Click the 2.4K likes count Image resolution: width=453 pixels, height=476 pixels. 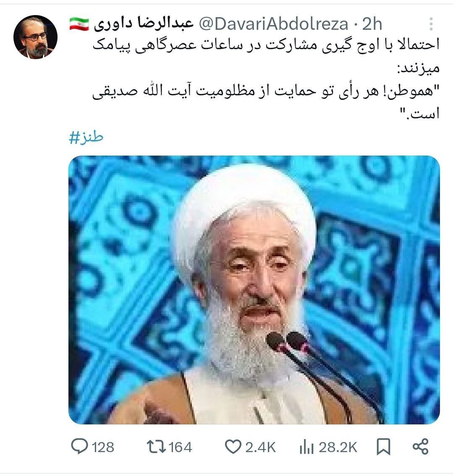coord(260,447)
